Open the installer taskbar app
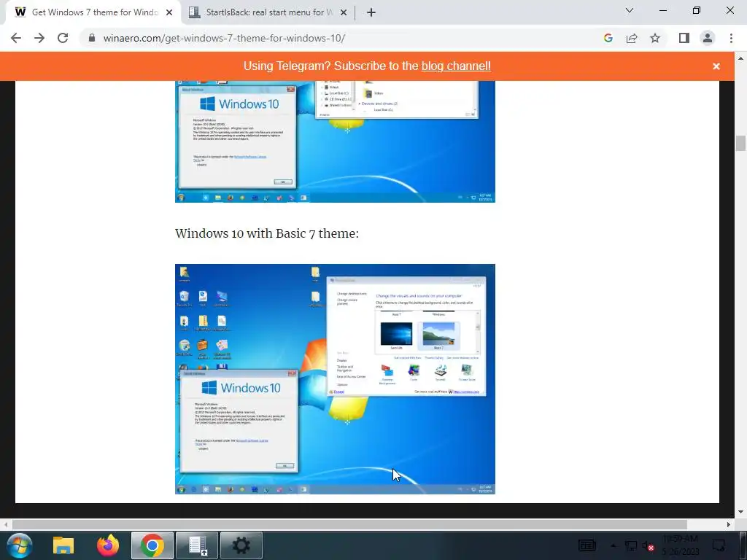 [197, 545]
